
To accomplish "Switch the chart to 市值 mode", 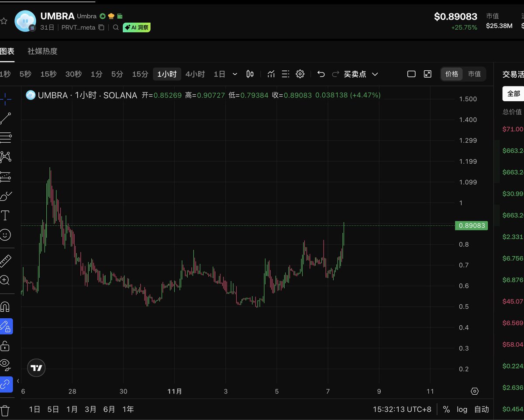I will tap(474, 74).
